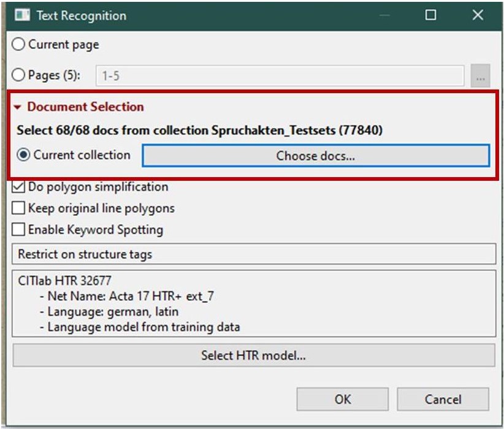Image resolution: width=504 pixels, height=429 pixels.
Task: Click the Choose docs... button
Action: point(316,156)
